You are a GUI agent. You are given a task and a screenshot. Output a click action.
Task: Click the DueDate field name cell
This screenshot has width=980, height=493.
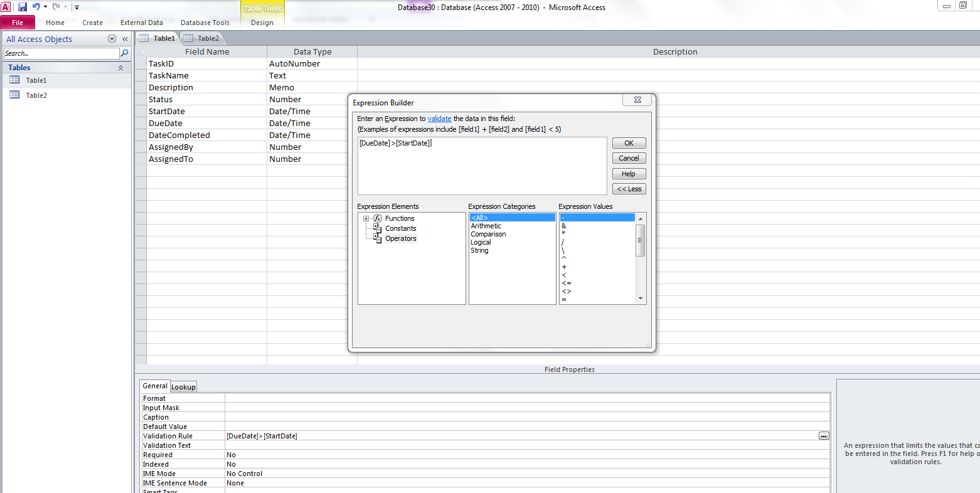206,123
